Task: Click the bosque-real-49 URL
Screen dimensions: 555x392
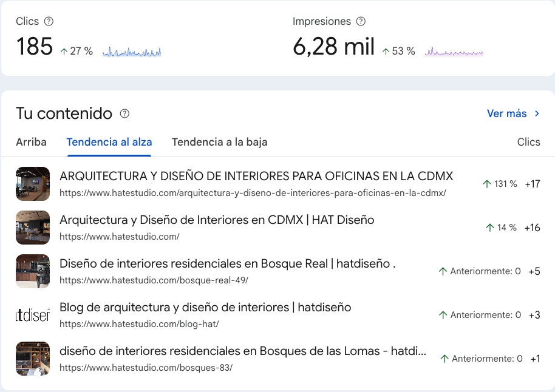Action: tap(154, 280)
